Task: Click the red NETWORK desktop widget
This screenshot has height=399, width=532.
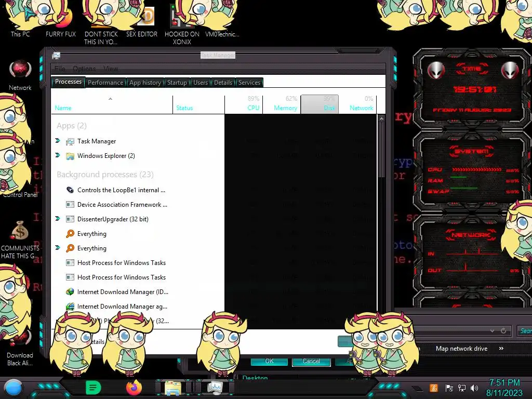Action: [x=472, y=255]
